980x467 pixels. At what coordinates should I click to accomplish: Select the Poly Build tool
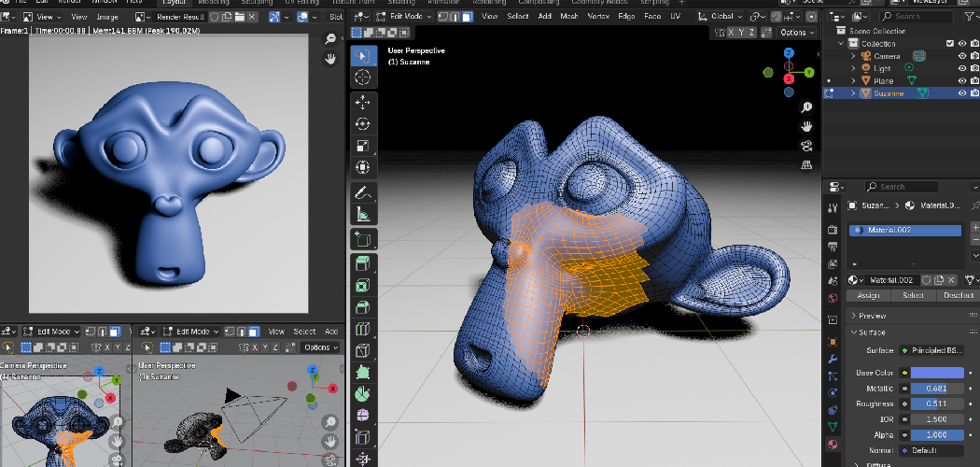(363, 373)
